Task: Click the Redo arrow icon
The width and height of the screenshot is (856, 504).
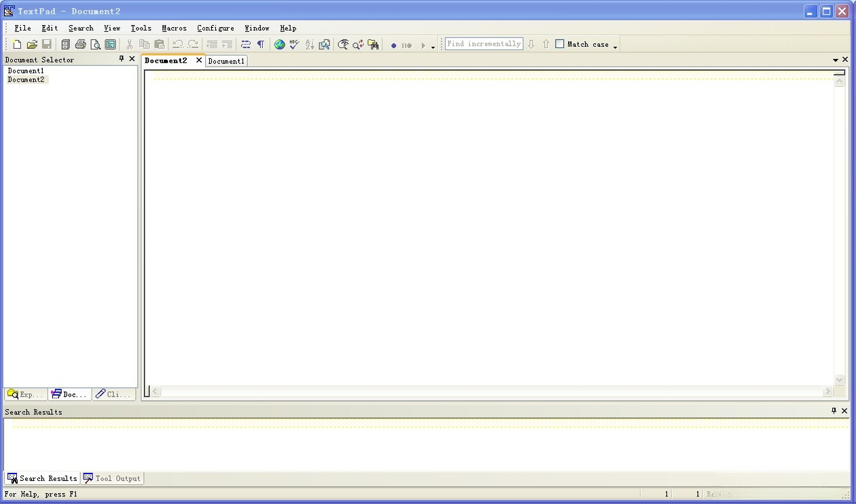Action: (x=193, y=44)
